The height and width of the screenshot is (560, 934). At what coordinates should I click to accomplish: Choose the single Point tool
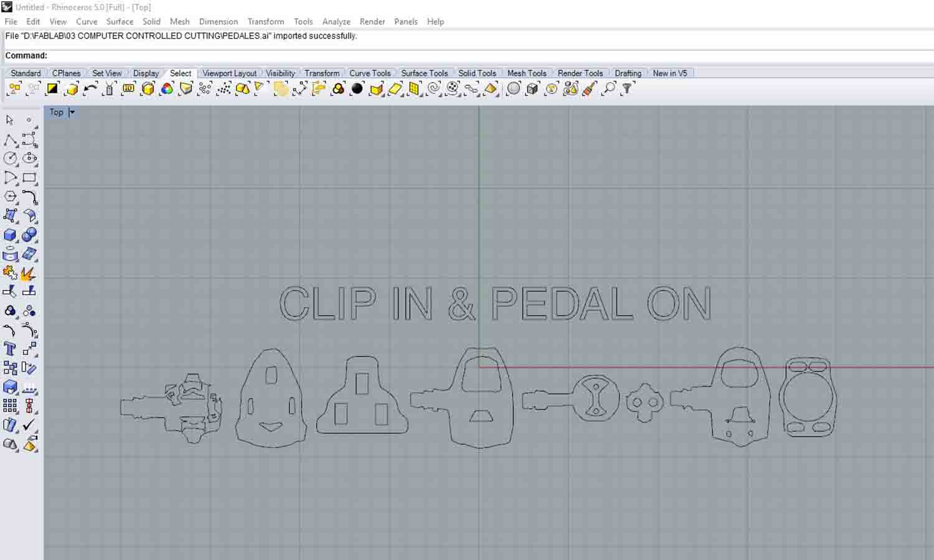(x=29, y=120)
